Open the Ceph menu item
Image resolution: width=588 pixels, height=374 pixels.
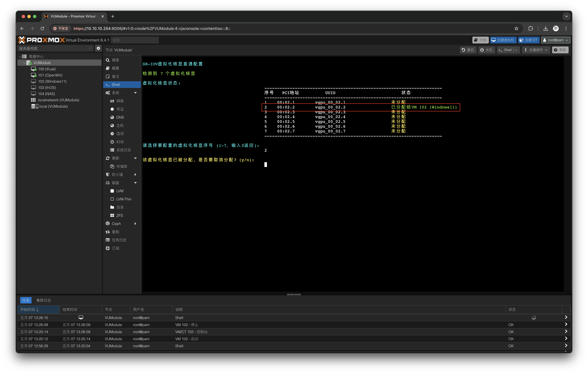[116, 224]
